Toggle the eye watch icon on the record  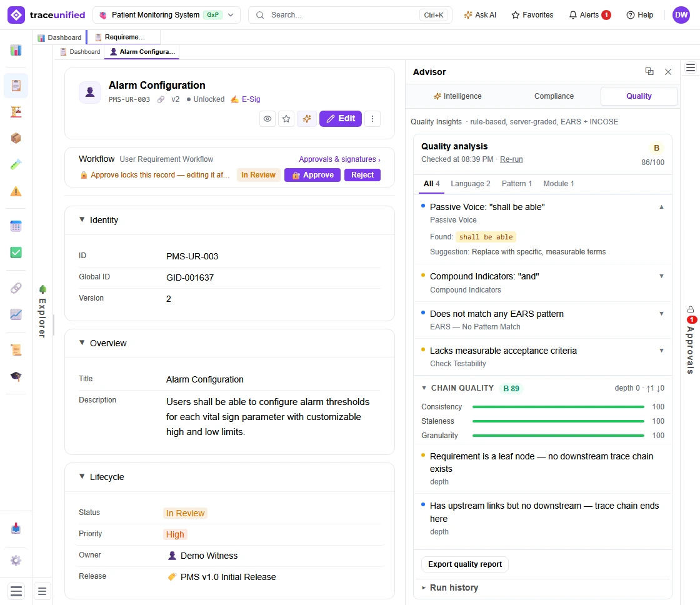click(x=267, y=119)
